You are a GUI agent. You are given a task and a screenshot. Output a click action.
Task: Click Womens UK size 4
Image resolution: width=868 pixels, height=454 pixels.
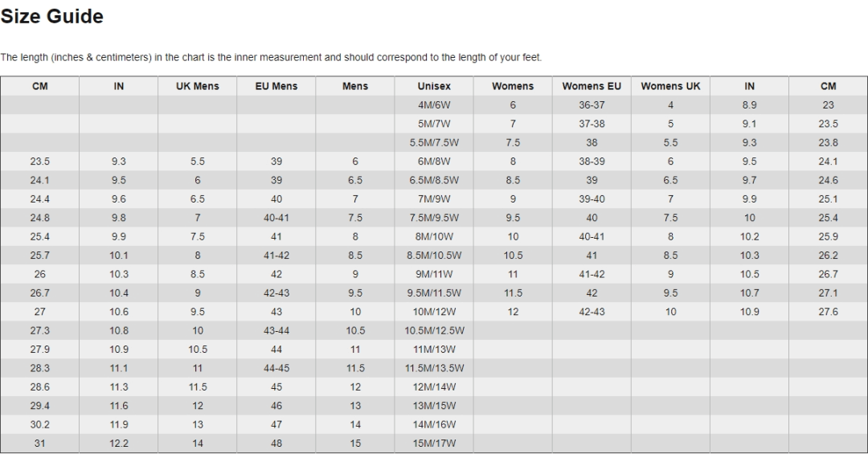[670, 105]
